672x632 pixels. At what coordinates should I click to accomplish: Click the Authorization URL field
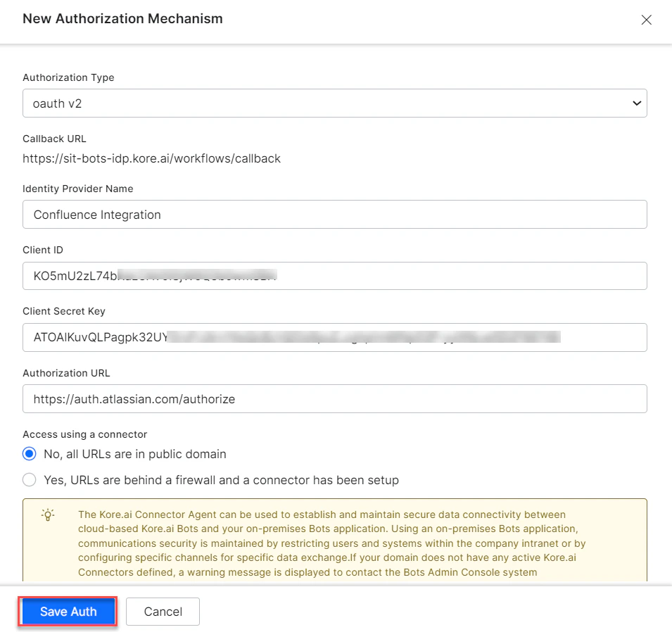click(x=334, y=398)
